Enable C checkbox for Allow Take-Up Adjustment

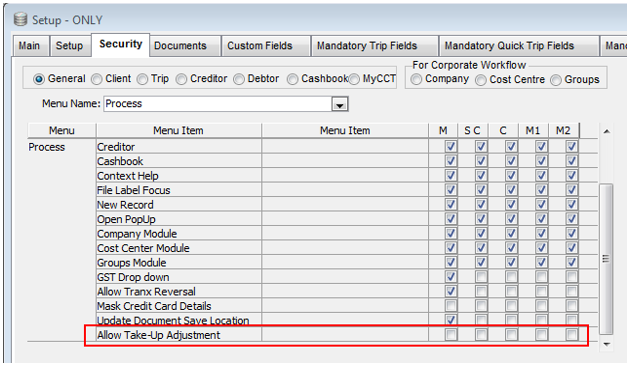click(511, 334)
